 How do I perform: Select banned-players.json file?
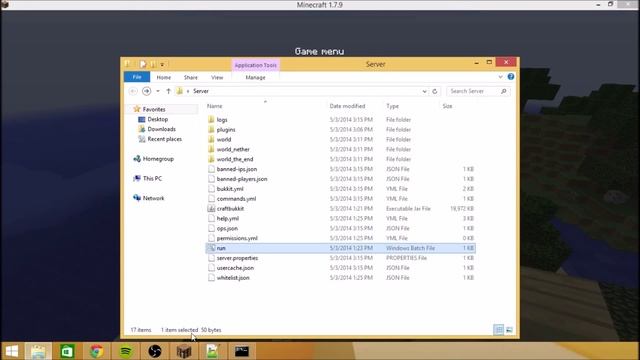click(x=242, y=179)
